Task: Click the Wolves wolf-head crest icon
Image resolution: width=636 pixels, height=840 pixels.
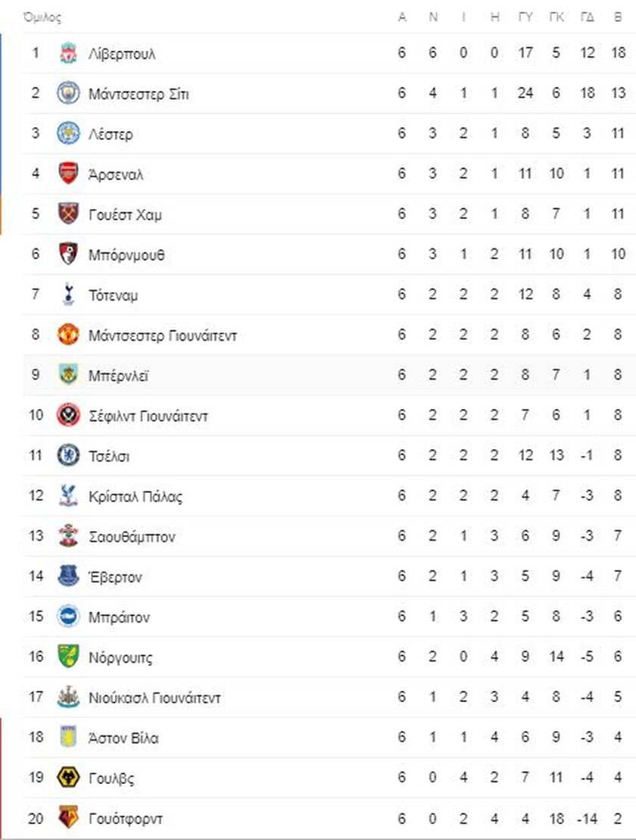Action: [68, 777]
